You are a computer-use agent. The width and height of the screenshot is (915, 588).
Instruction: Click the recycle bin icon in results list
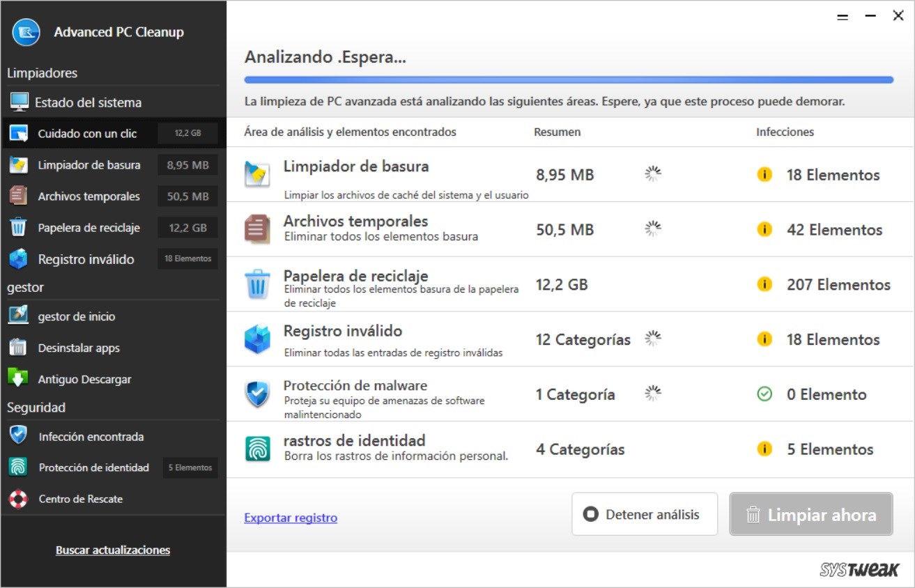coord(257,284)
